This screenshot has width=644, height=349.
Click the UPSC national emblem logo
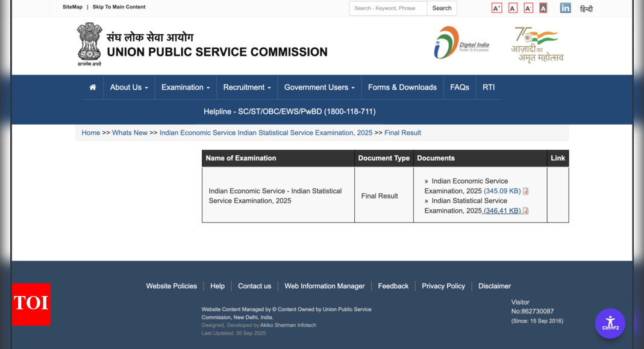tap(89, 43)
